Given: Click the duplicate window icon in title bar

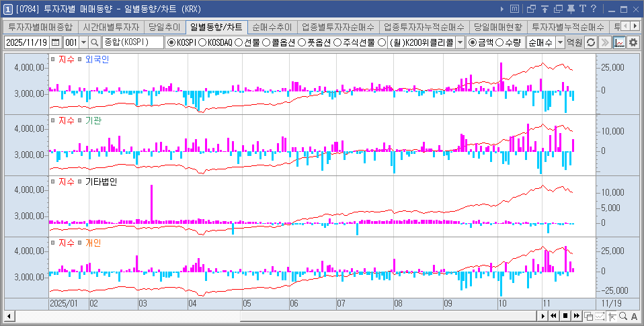Looking at the screenshot, I should pyautogui.click(x=558, y=9).
